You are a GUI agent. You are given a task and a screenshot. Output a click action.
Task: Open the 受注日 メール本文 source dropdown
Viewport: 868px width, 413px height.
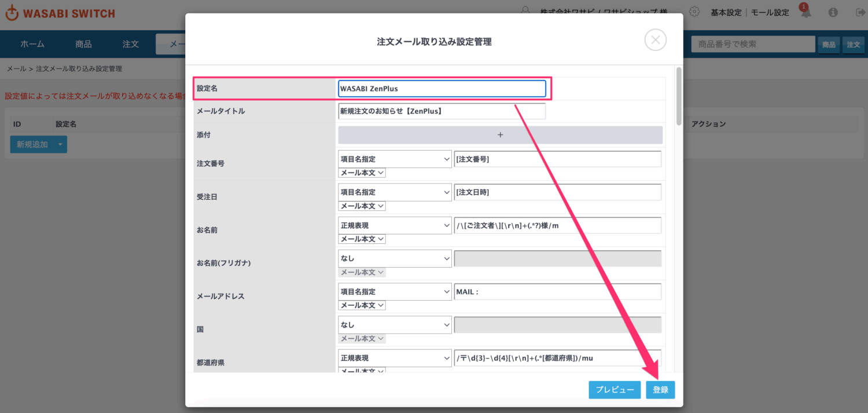pos(362,206)
